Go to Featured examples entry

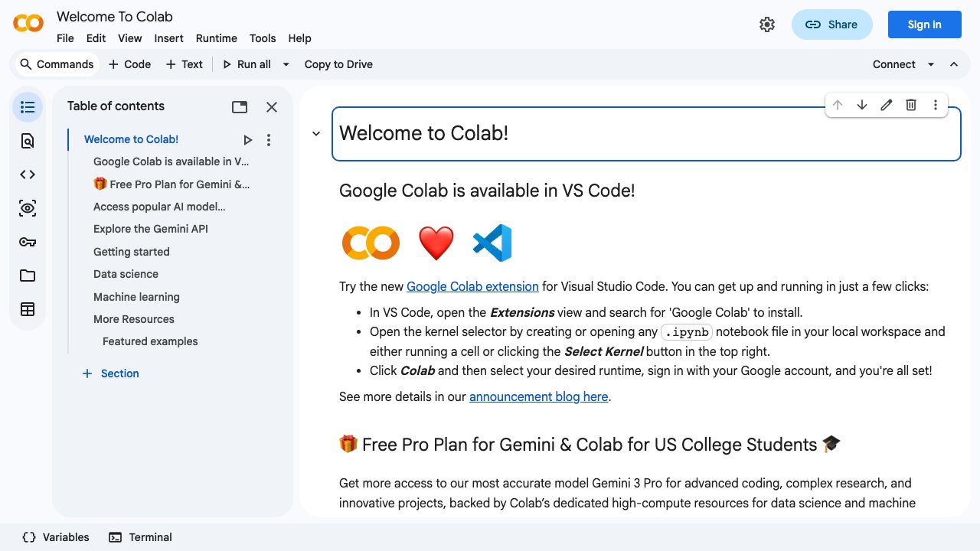(150, 341)
